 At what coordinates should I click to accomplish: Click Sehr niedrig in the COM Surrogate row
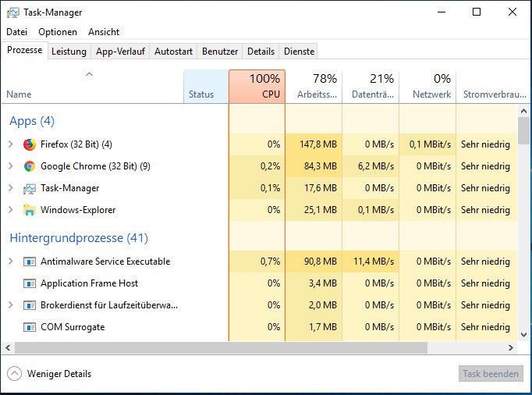pos(485,327)
